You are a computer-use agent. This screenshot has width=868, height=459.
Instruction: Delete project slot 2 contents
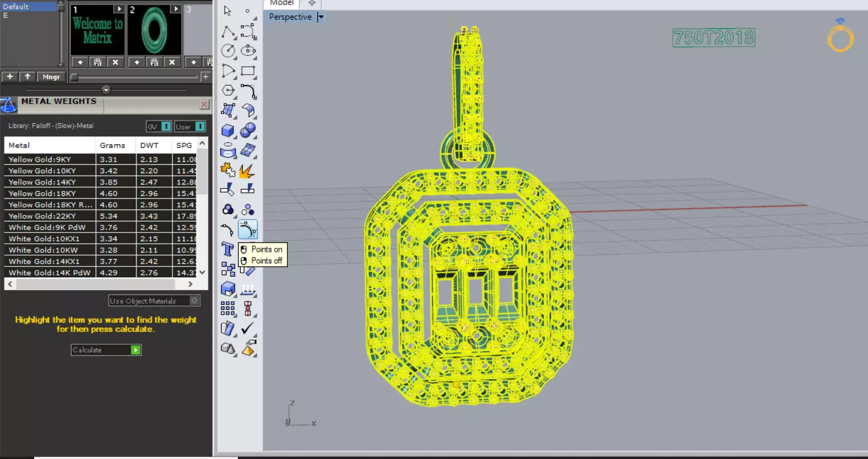point(172,62)
